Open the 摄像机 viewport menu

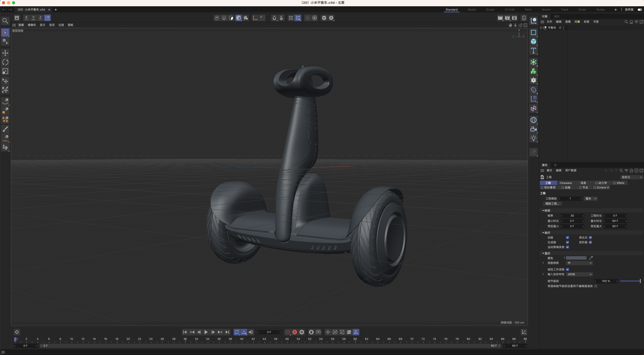point(32,25)
